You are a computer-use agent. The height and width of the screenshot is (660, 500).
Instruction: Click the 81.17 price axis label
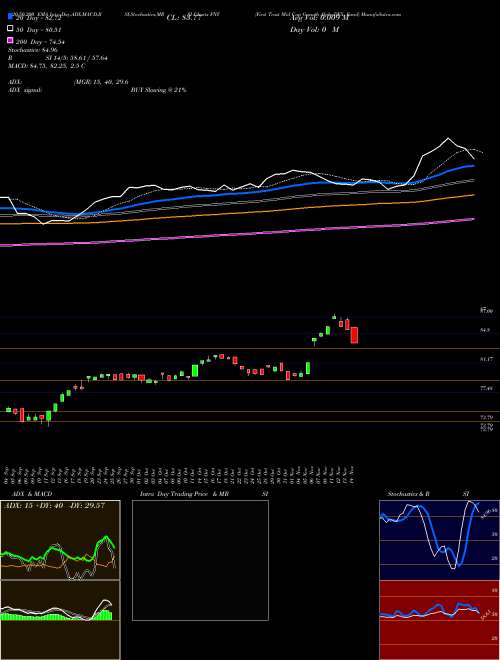pos(487,359)
